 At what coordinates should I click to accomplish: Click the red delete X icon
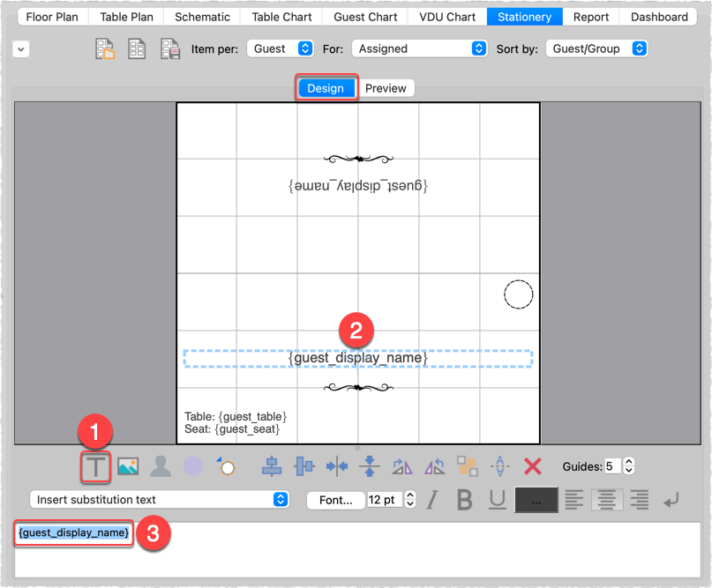[533, 466]
